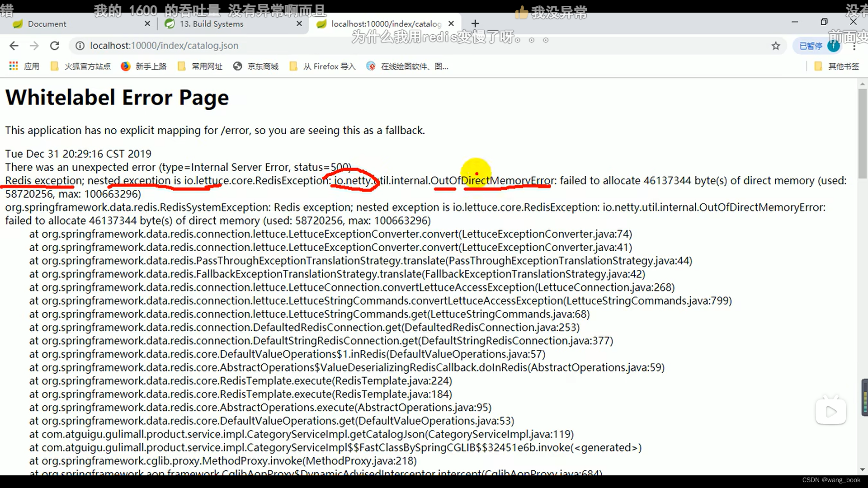Click the page scrollbar up arrow
868x488 pixels.
click(863, 84)
